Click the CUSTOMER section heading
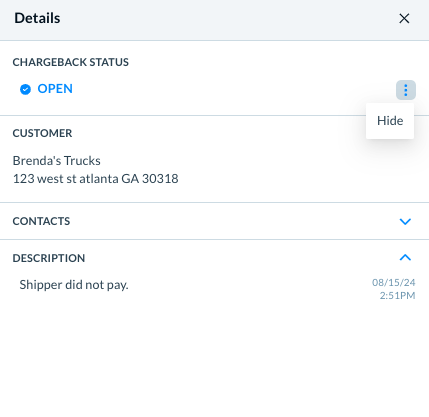This screenshot has height=417, width=429. pos(42,133)
